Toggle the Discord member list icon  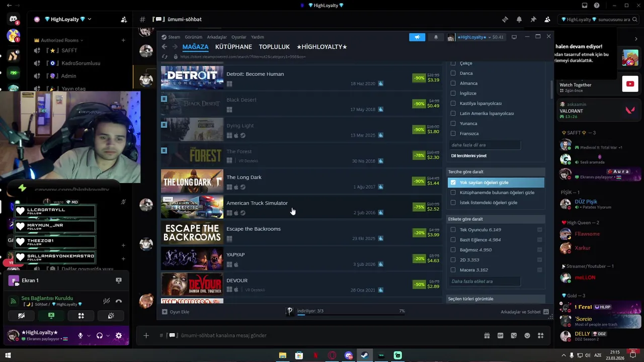tap(547, 20)
